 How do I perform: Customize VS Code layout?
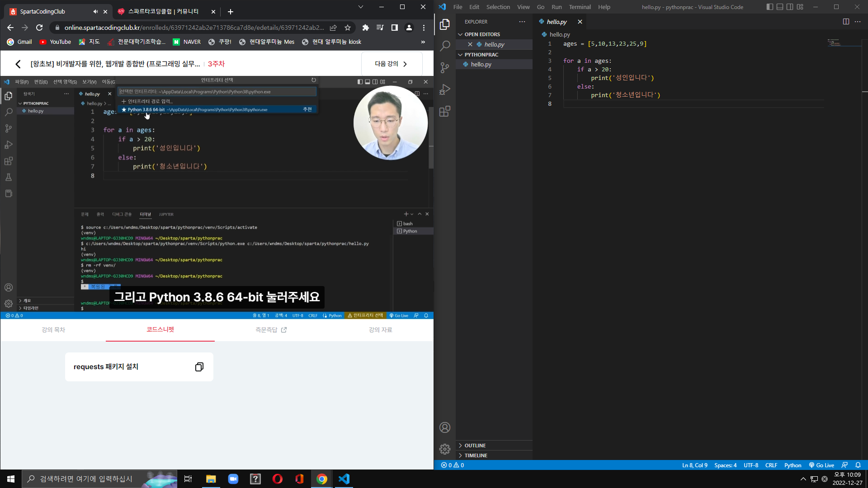(x=800, y=7)
